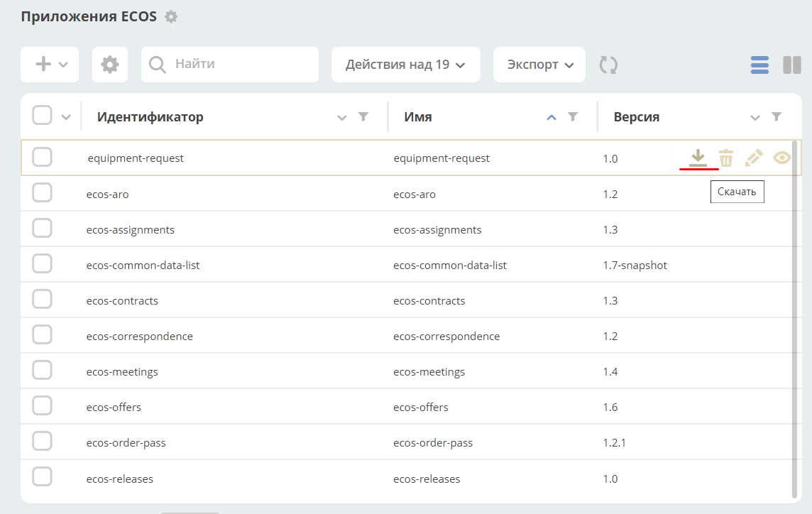Click the ecos-order-pass identifier cell
Viewport: 812px width, 514px height.
tap(126, 443)
